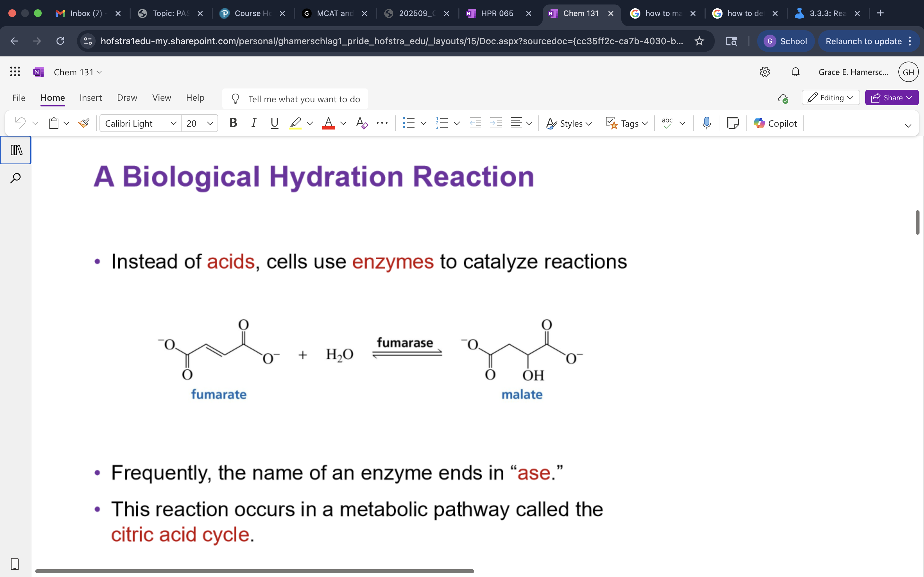Run the spelling checker (abc icon)

[667, 123]
